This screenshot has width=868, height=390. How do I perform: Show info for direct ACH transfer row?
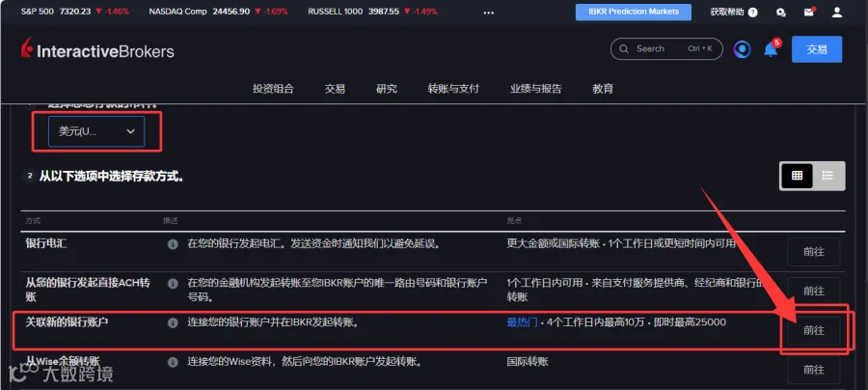[173, 284]
